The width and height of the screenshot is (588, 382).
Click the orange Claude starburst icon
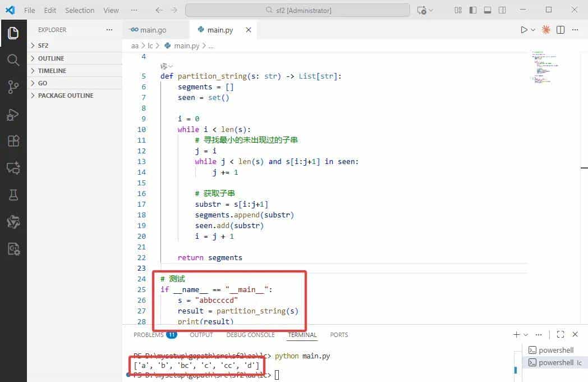[546, 30]
